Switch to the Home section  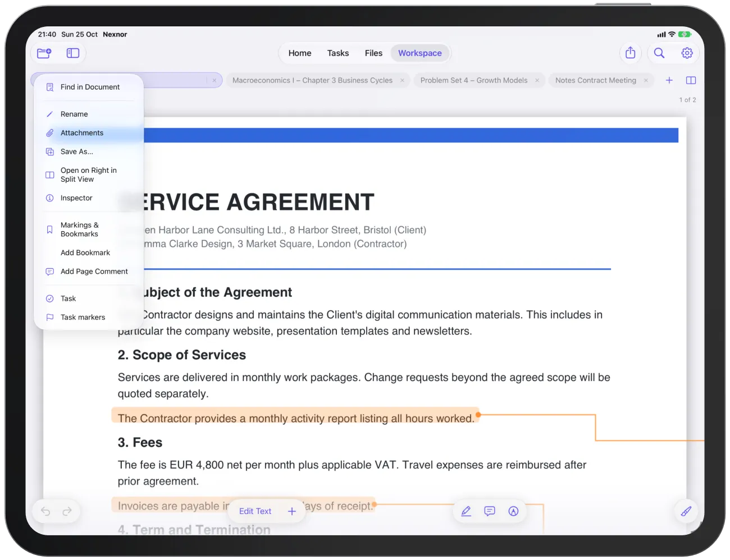(300, 53)
